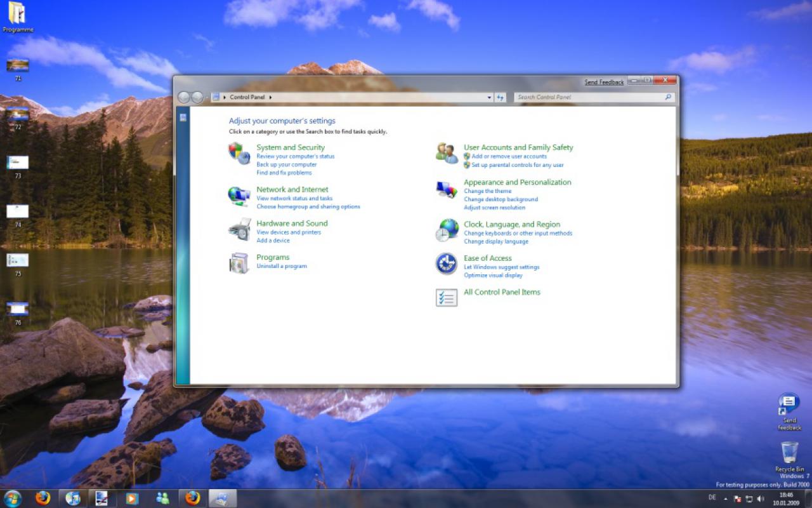The image size is (812, 508).
Task: Click Add or remove user accounts
Action: click(509, 156)
